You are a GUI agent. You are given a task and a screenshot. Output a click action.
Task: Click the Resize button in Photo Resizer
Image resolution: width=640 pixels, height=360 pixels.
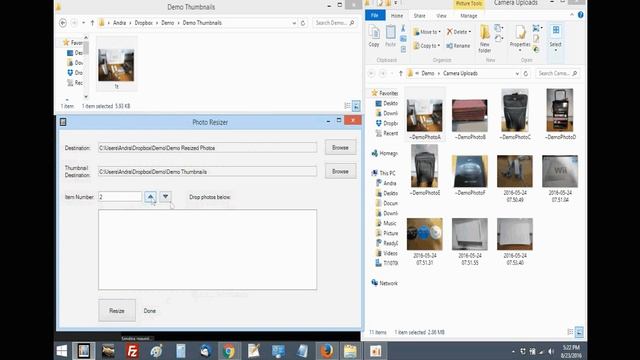[x=117, y=311]
